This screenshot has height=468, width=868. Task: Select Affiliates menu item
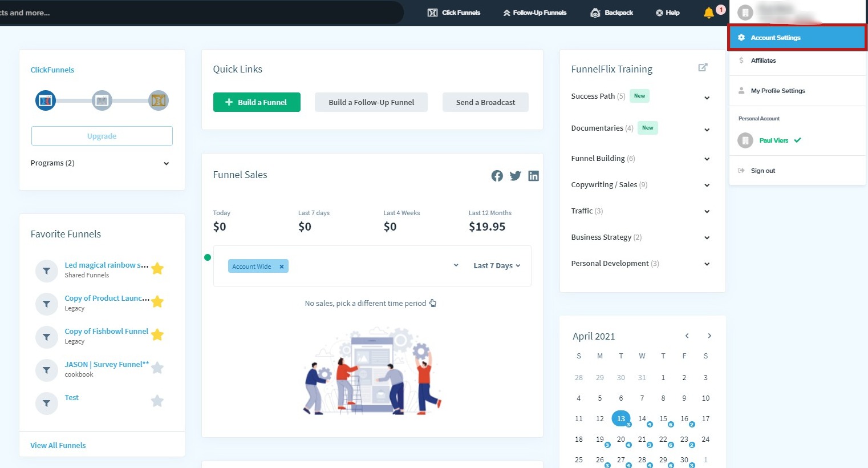797,60
